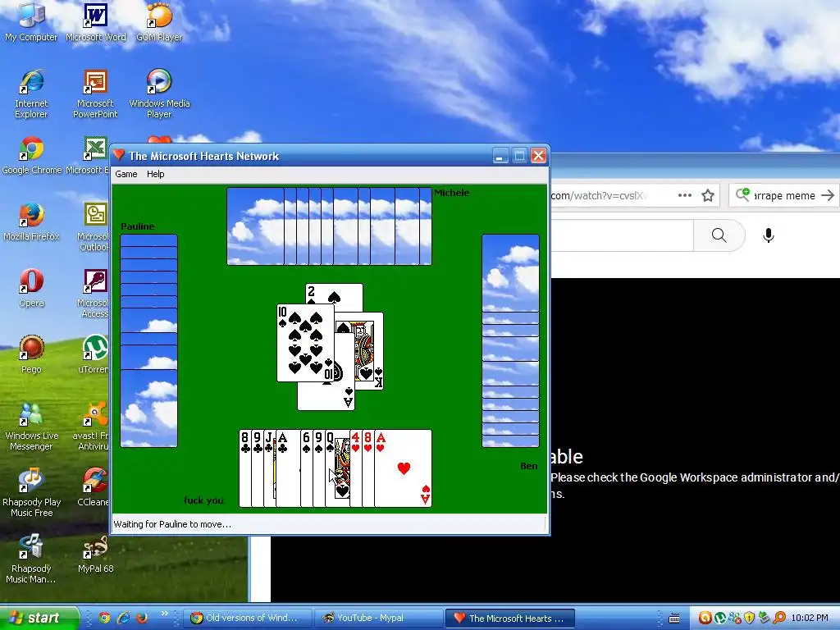Viewport: 840px width, 630px height.
Task: Click the taskbar clock showing 10:02 PM
Action: [x=810, y=619]
